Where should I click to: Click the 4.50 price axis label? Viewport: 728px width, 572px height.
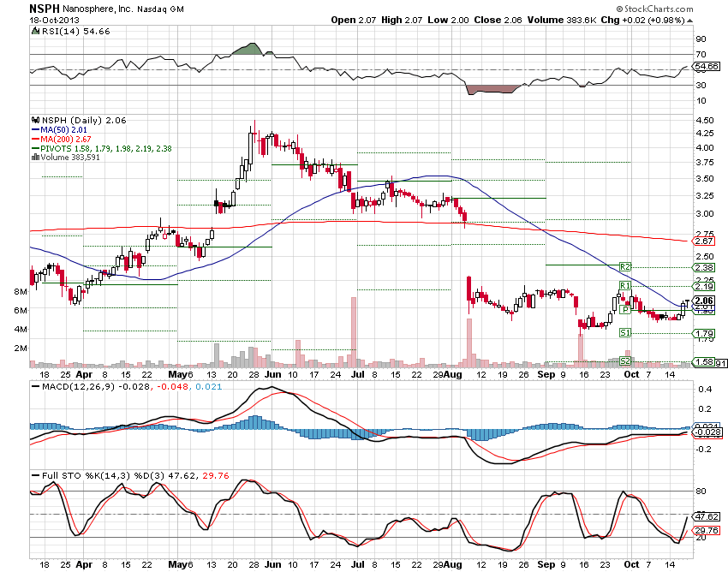click(705, 120)
